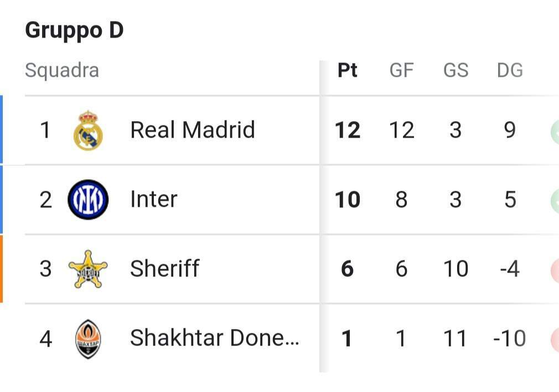This screenshot has width=559, height=392.
Task: Sort by the Pt points column
Action: (348, 71)
